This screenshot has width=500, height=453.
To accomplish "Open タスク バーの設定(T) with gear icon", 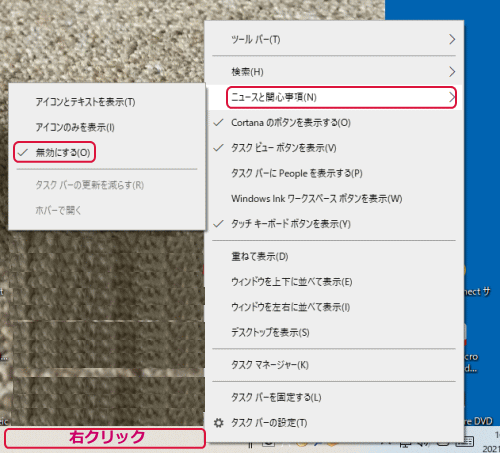I will tap(334, 423).
